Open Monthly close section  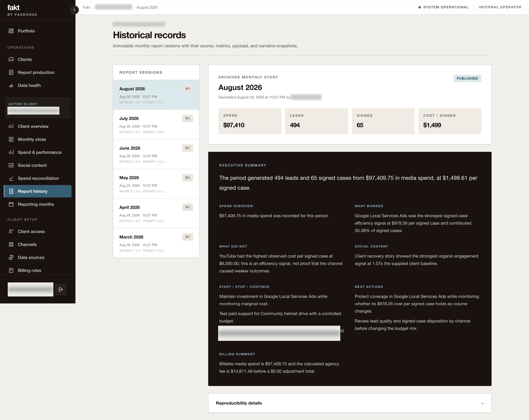coord(38,139)
